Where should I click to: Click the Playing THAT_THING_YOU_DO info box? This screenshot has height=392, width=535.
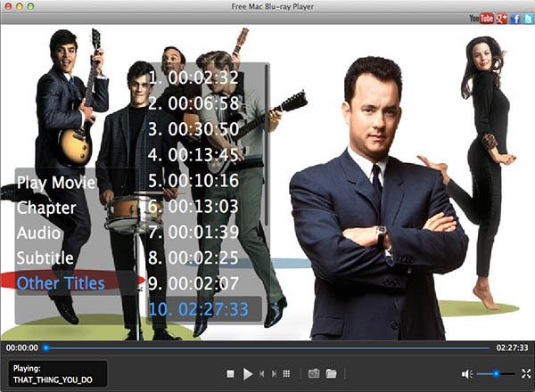[x=57, y=374]
